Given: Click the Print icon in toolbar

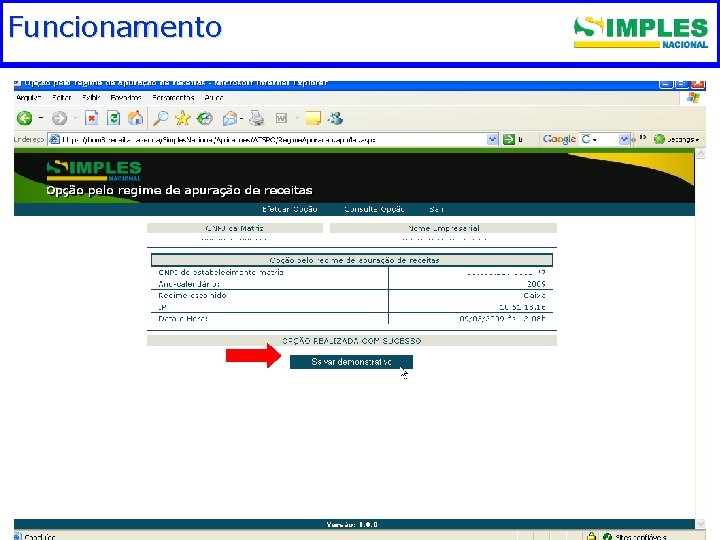Looking at the screenshot, I should click(x=257, y=118).
